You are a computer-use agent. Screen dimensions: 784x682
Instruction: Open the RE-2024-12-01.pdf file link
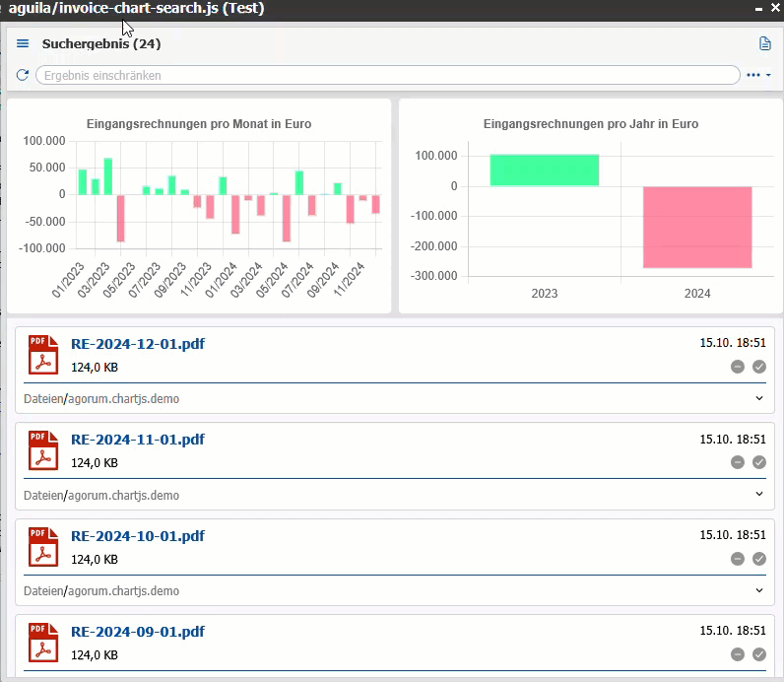click(x=138, y=344)
